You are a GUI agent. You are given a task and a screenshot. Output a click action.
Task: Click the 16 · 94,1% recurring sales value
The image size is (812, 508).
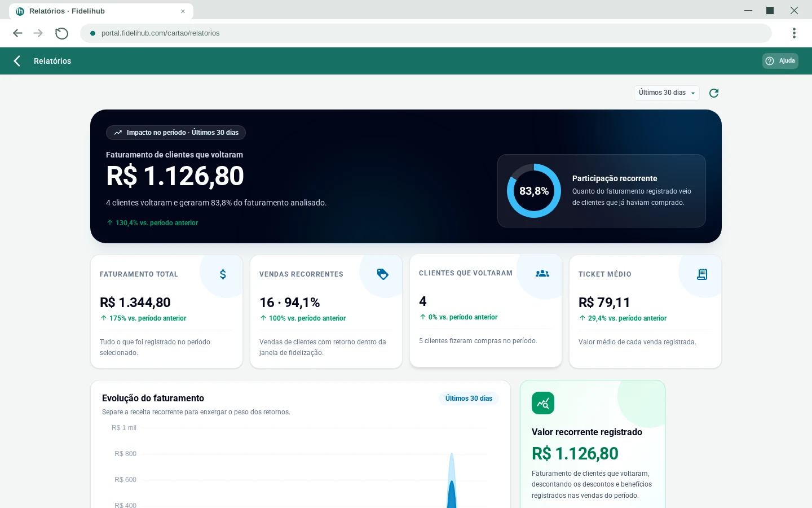(x=290, y=303)
